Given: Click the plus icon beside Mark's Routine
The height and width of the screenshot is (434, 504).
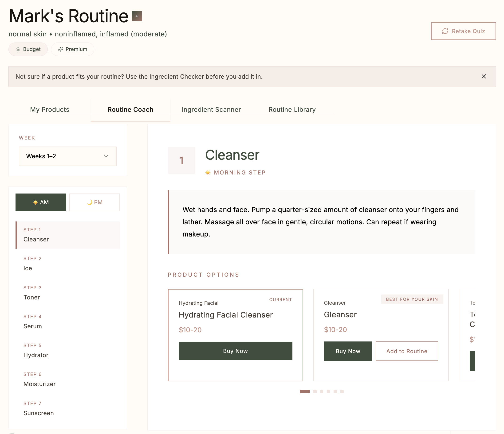Looking at the screenshot, I should (137, 16).
